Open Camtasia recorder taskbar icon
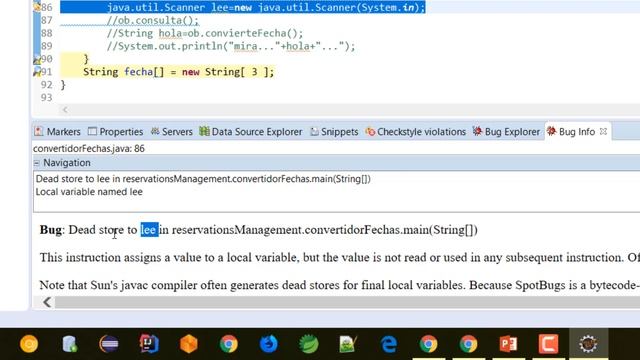The width and height of the screenshot is (640, 360). click(x=548, y=344)
